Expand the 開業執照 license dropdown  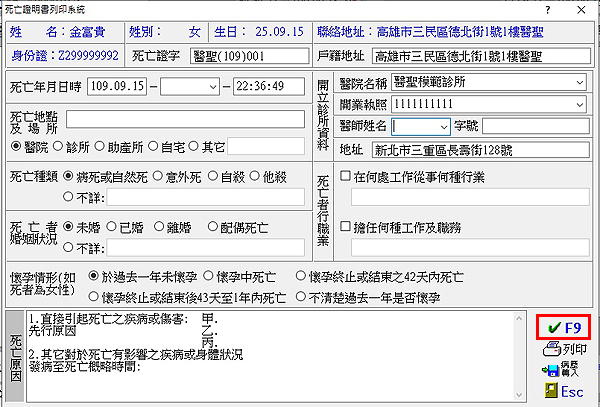(x=576, y=104)
